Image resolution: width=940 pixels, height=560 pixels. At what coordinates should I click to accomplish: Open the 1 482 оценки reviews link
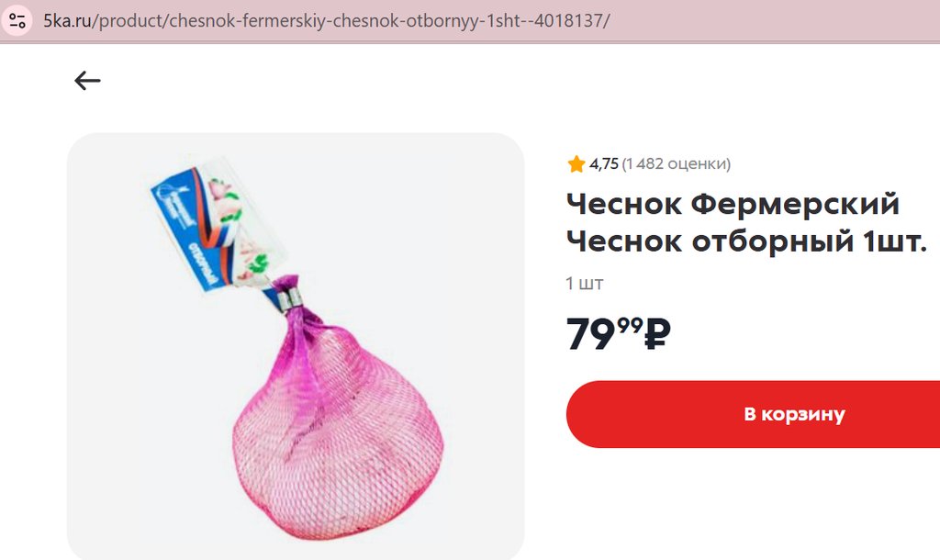[x=677, y=163]
